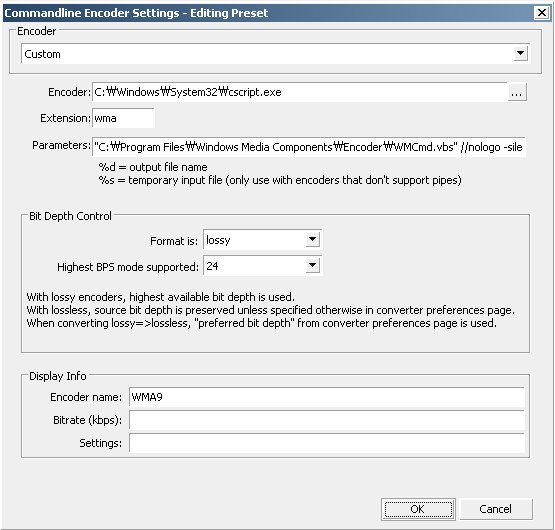Dismiss dialog with the Cancel button
This screenshot has width=555, height=530.
point(496,509)
